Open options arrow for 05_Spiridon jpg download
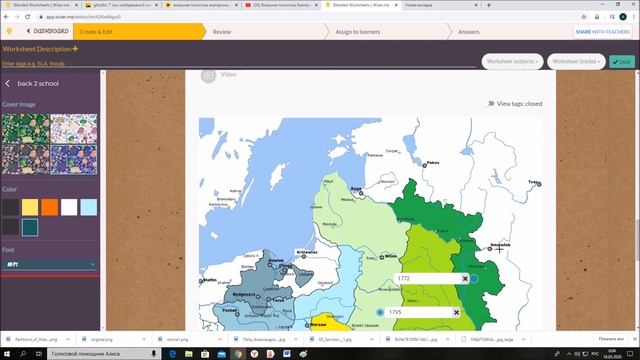Screen dimensions: 640x360 (371, 339)
